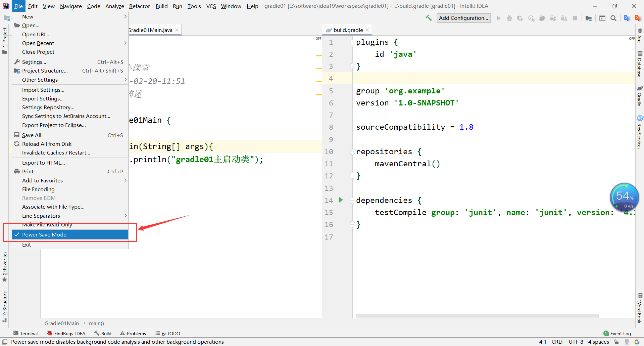This screenshot has height=346, width=644.
Task: Click Save All menu entry
Action: pos(70,135)
